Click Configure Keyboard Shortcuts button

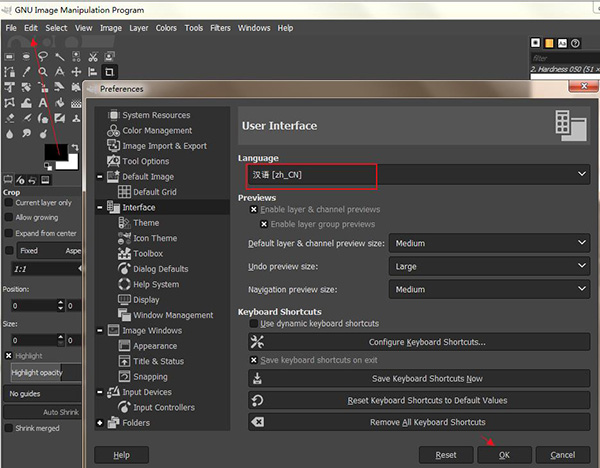(419, 342)
